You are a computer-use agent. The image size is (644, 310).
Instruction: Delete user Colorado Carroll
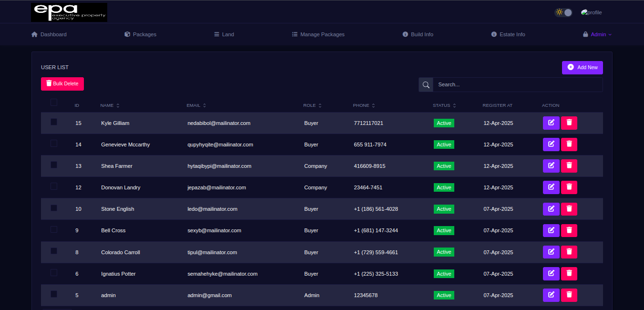[569, 252]
